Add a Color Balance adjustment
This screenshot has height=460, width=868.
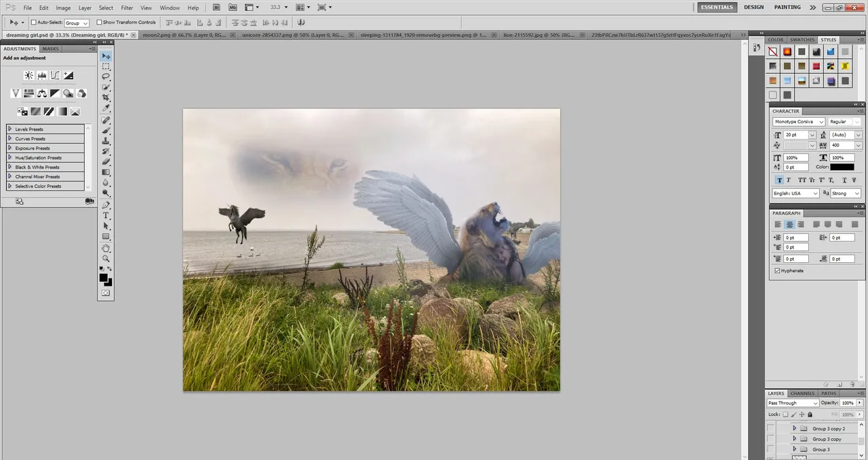42,93
